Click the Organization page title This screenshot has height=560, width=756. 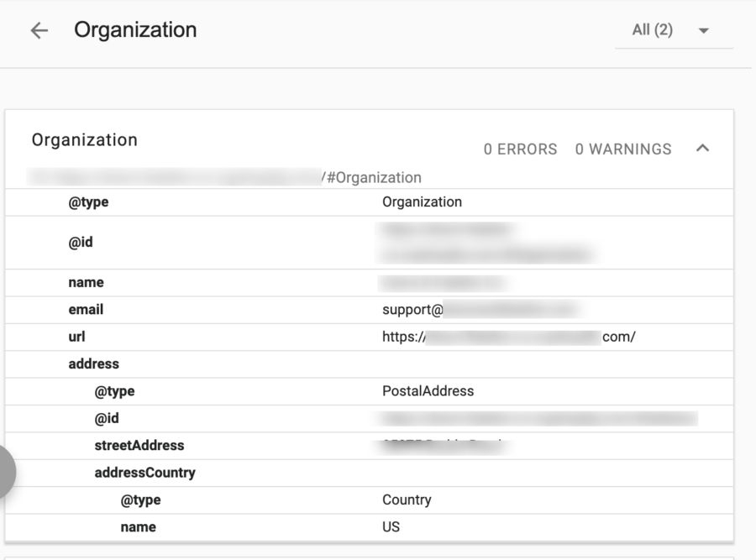coord(135,30)
